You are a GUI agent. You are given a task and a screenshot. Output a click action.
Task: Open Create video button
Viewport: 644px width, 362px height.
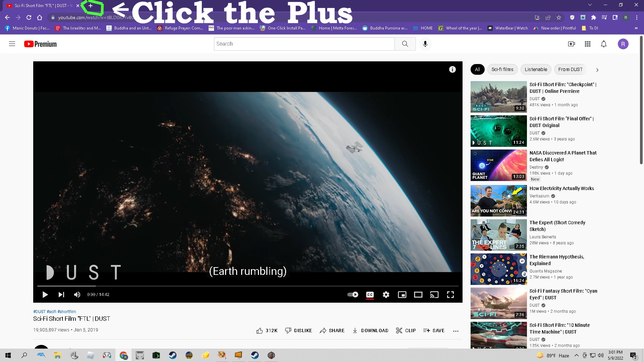click(x=572, y=44)
